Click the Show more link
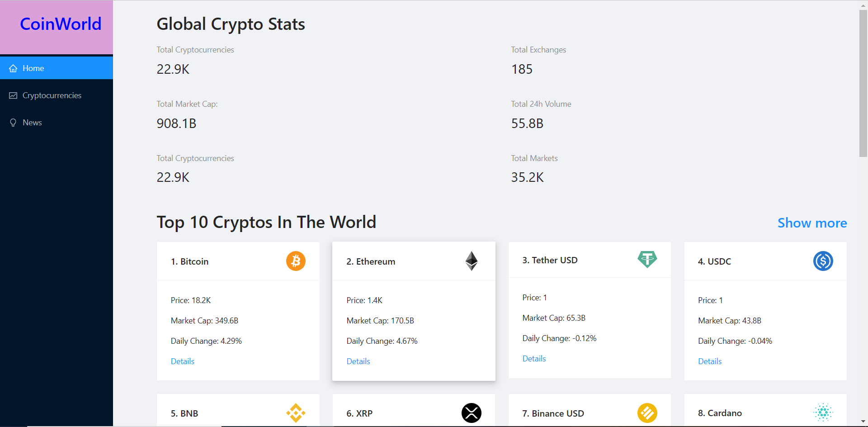Viewport: 868px width, 427px height. coord(812,223)
